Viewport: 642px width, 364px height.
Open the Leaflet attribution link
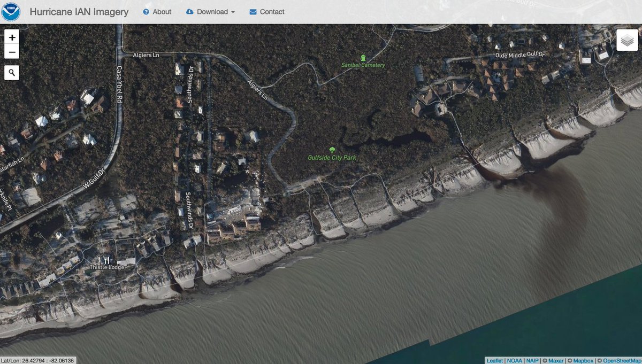tap(495, 360)
